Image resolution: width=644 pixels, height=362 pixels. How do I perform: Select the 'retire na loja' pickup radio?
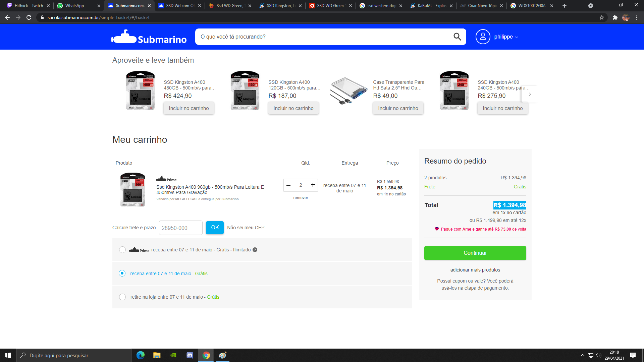tap(122, 297)
